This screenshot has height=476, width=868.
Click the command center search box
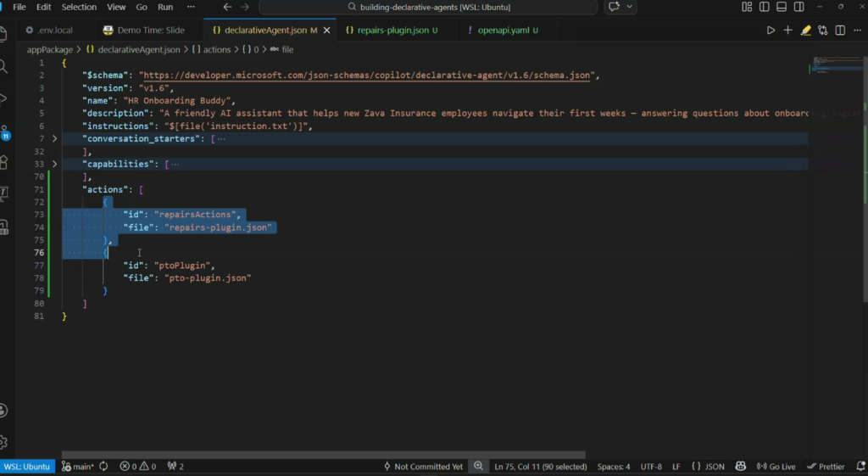pyautogui.click(x=428, y=7)
